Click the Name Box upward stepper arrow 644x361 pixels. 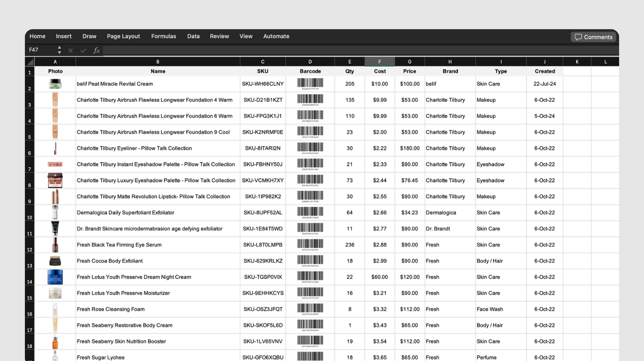tap(60, 48)
